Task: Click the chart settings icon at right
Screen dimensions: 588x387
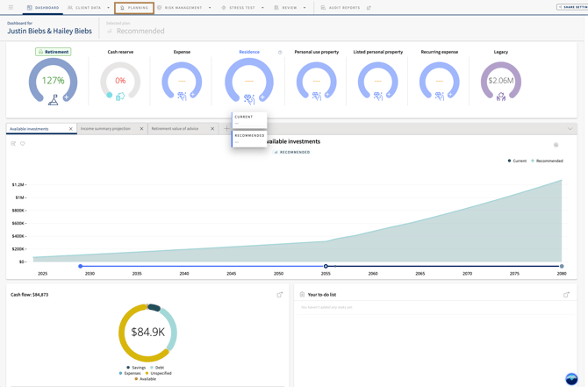Action: pyautogui.click(x=556, y=145)
